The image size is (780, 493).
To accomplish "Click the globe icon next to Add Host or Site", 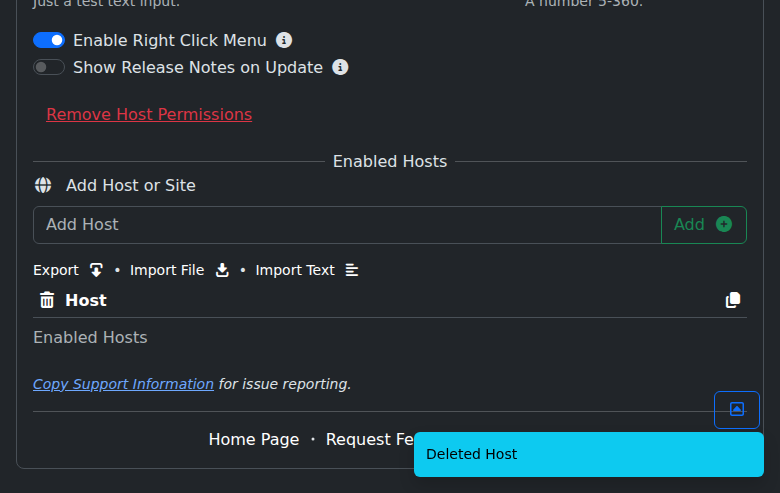I will 43,185.
